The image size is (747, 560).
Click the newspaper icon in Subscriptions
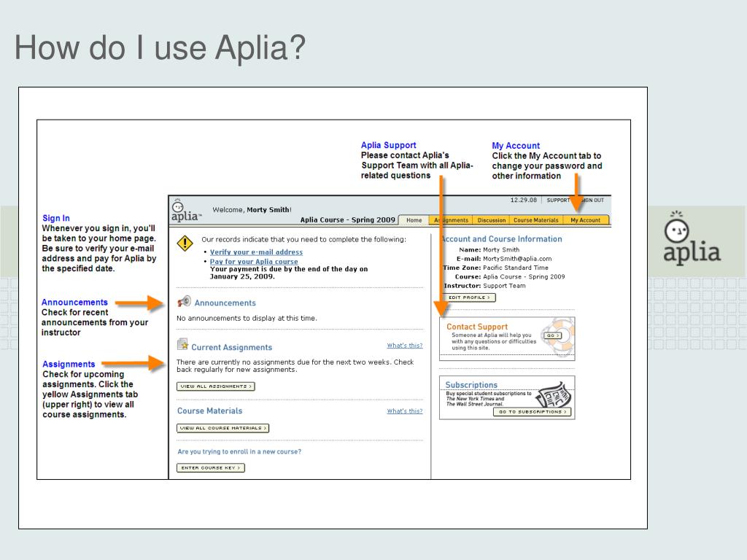554,394
